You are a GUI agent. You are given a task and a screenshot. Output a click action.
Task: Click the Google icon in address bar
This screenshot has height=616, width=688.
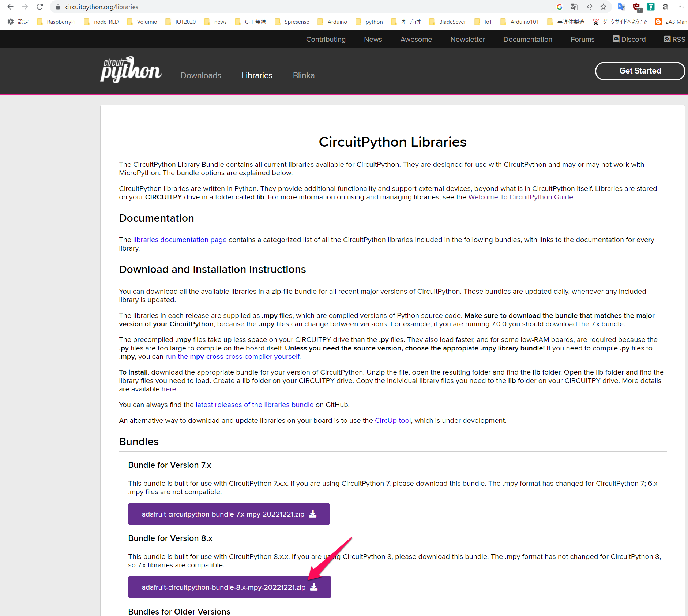point(559,7)
